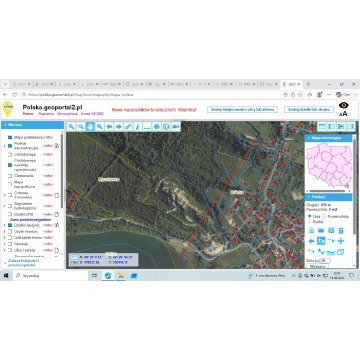Image resolution: width=360 pixels, height=360 pixels.
Task: Click the globe icon in map toolbar
Action: 166,127
